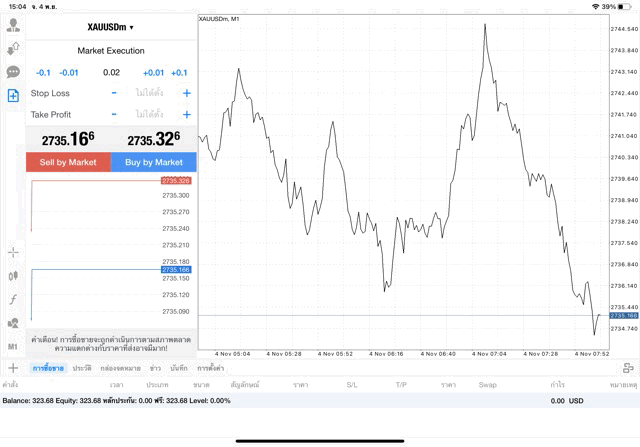Open the indicators f icon
Screen dimensions: 640x447
point(13,299)
